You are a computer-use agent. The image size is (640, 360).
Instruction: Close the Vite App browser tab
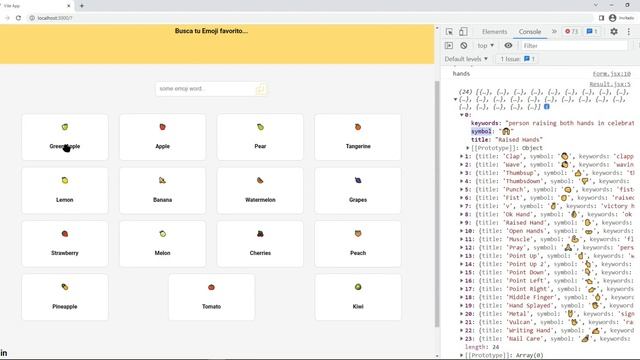coord(69,6)
